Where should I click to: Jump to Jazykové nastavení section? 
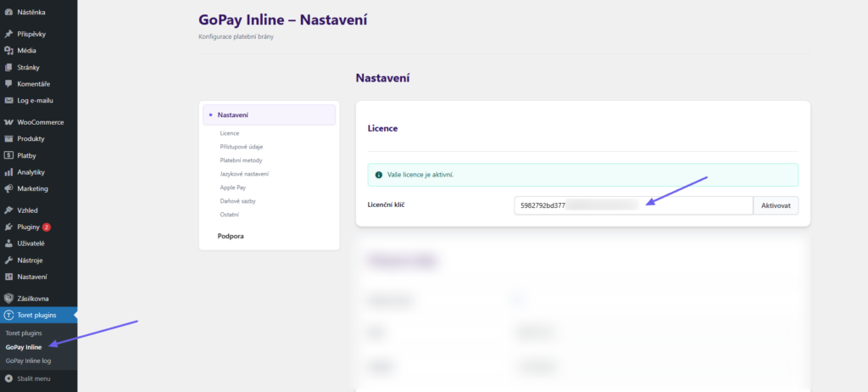tap(244, 174)
